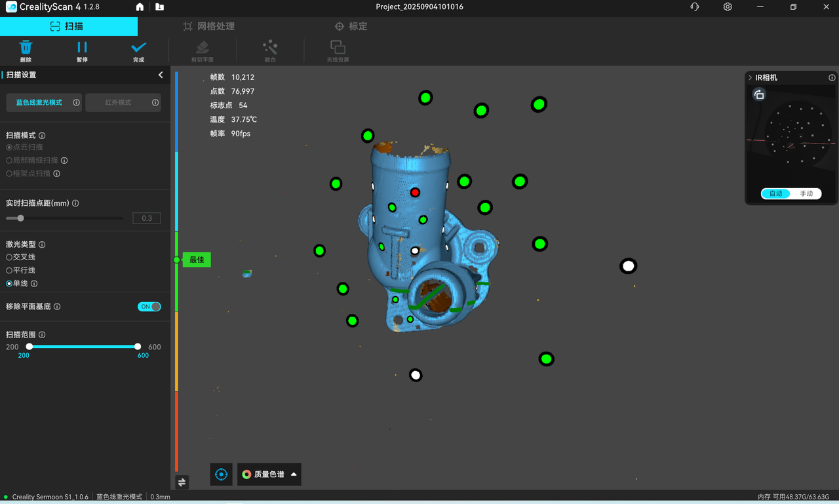This screenshot has height=504, width=839.
Task: Collapse the IR camera panel
Action: [751, 78]
